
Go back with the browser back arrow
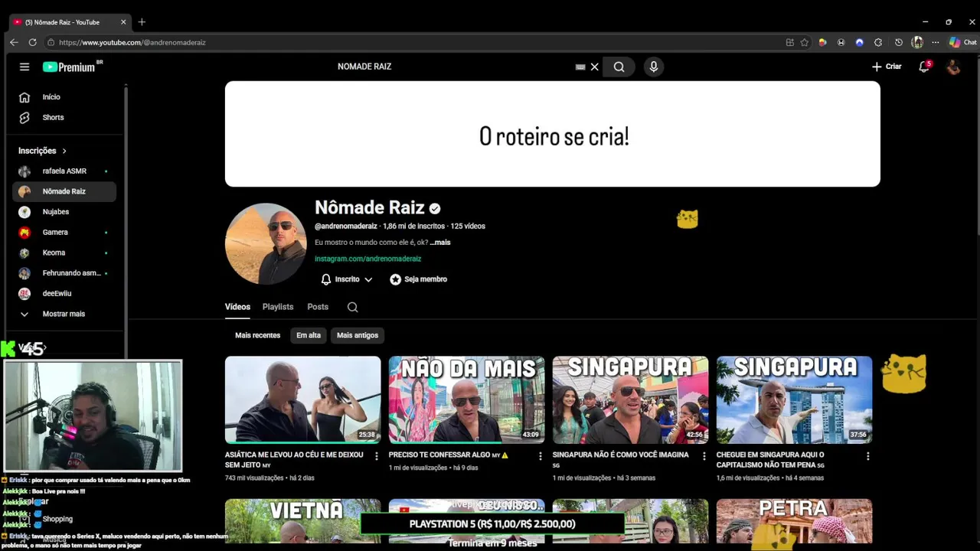(x=14, y=42)
